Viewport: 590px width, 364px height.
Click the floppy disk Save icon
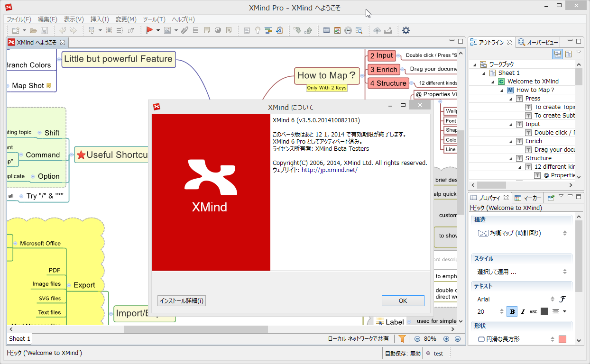(x=44, y=30)
